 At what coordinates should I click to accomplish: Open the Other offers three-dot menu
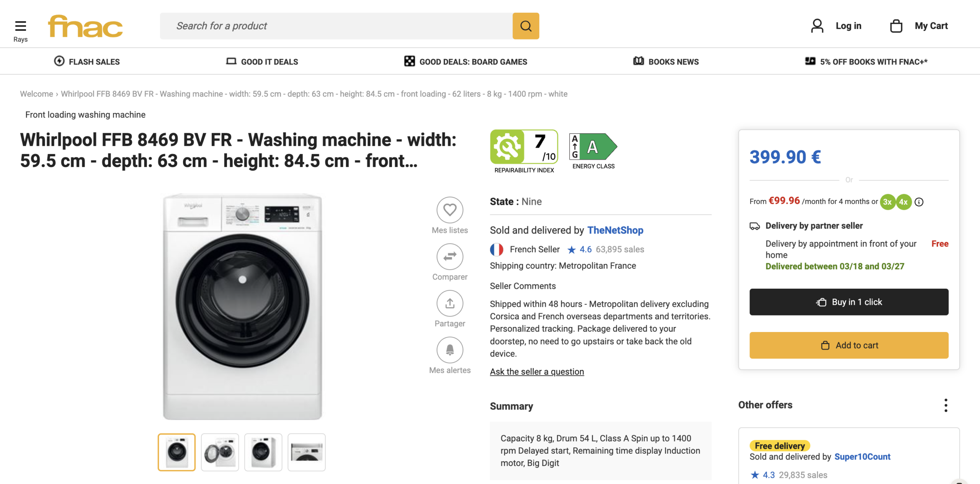click(946, 405)
